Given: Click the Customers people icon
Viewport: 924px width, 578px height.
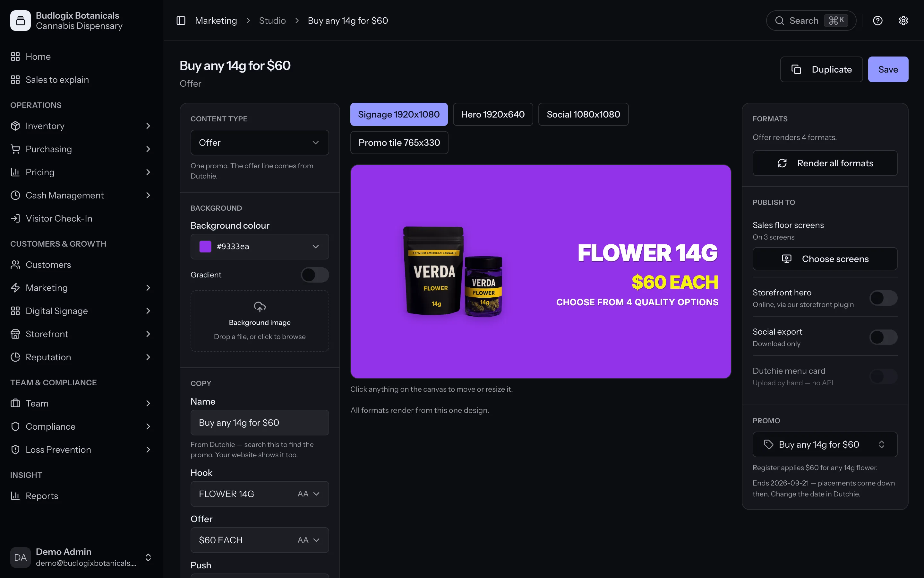Looking at the screenshot, I should [x=15, y=265].
